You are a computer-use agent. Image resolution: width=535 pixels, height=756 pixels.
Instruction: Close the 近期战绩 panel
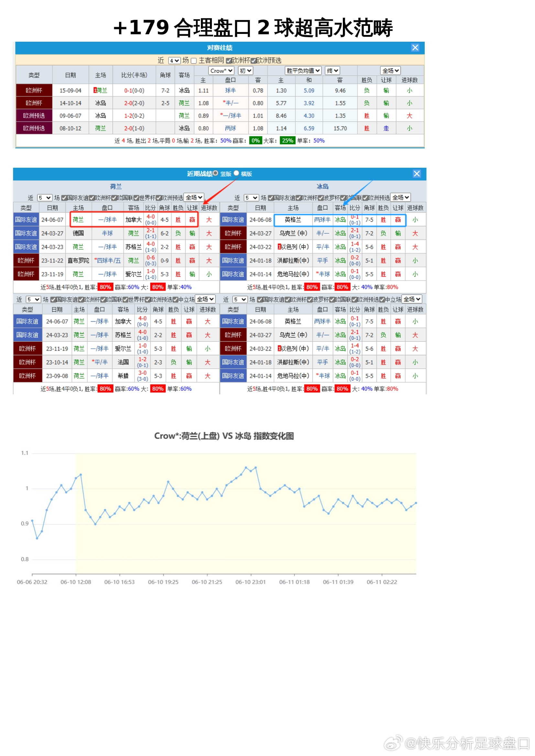pos(417,174)
